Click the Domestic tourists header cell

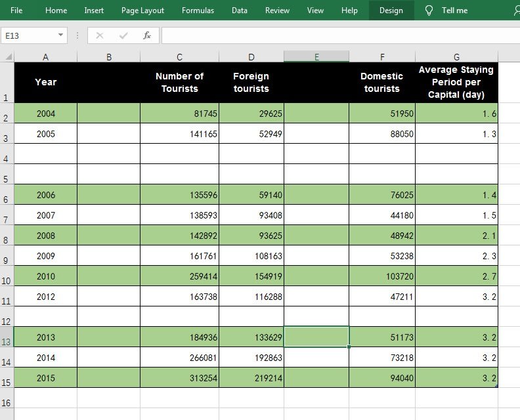[382, 83]
